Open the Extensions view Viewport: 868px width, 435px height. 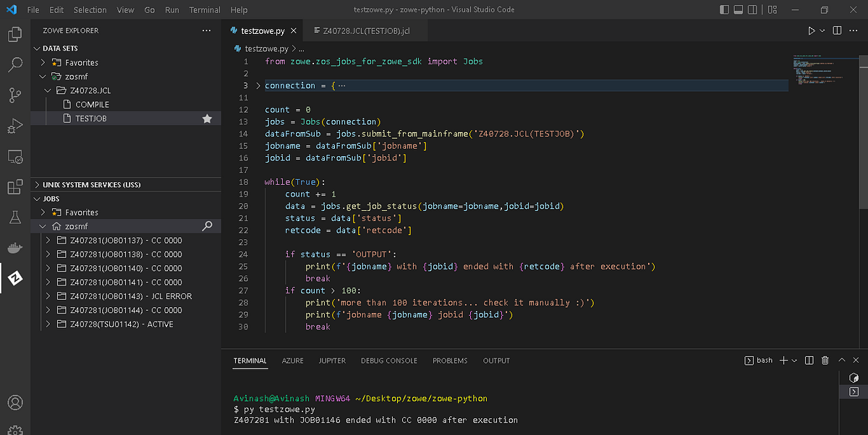pos(15,187)
